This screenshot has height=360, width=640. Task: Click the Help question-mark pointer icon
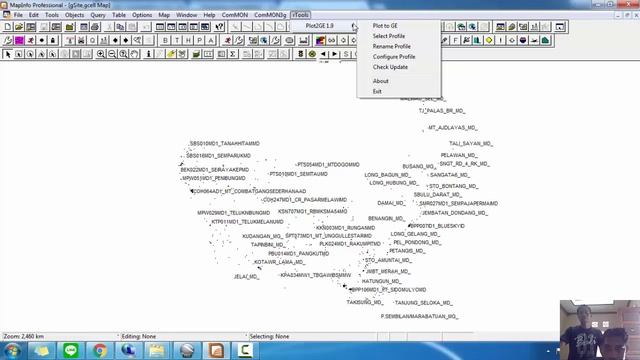[x=219, y=27]
